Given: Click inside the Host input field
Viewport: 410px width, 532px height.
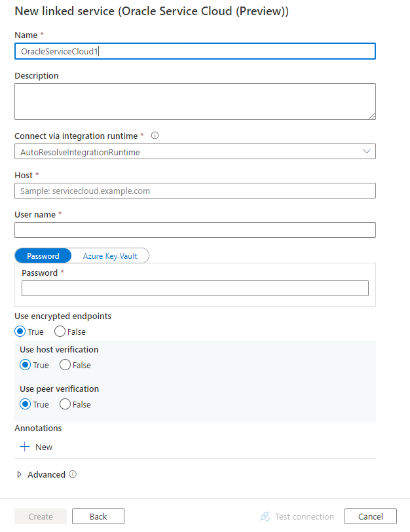Looking at the screenshot, I should pos(195,190).
